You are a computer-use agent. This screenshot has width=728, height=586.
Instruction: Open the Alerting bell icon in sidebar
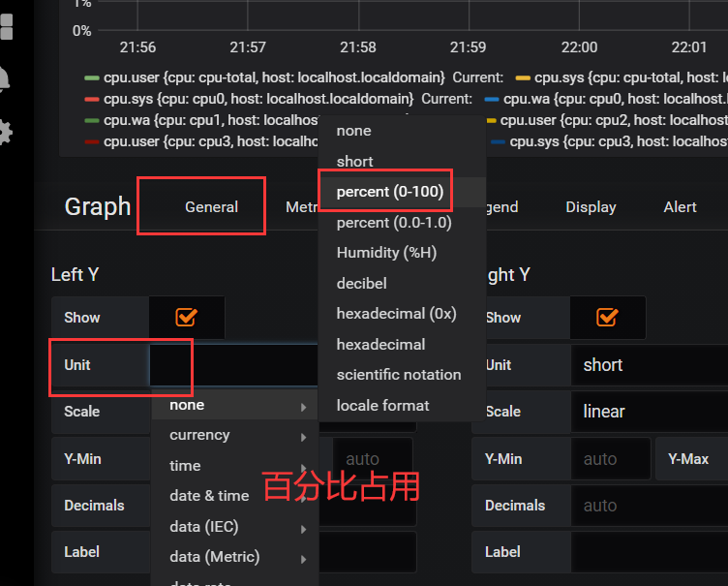(x=6, y=79)
